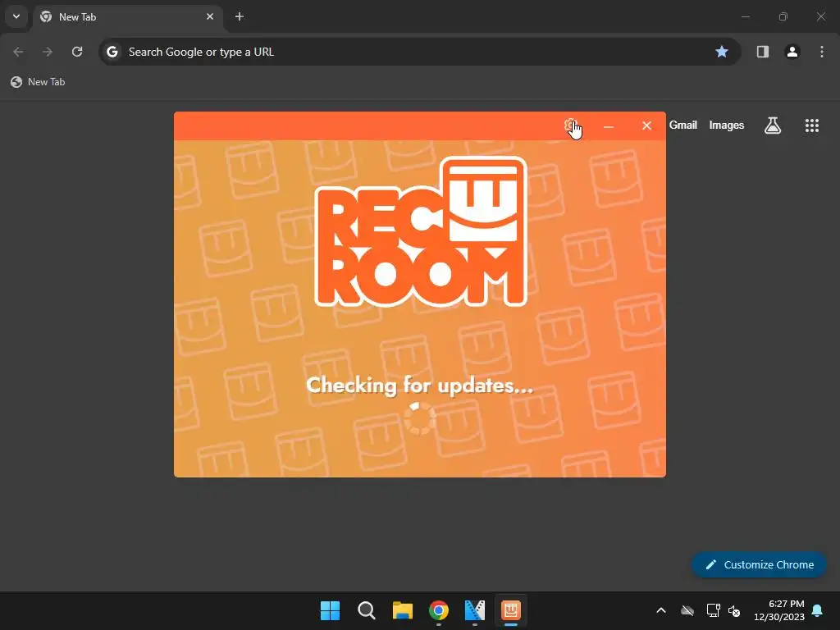Close the Chrome window
The image size is (840, 630).
tap(820, 16)
